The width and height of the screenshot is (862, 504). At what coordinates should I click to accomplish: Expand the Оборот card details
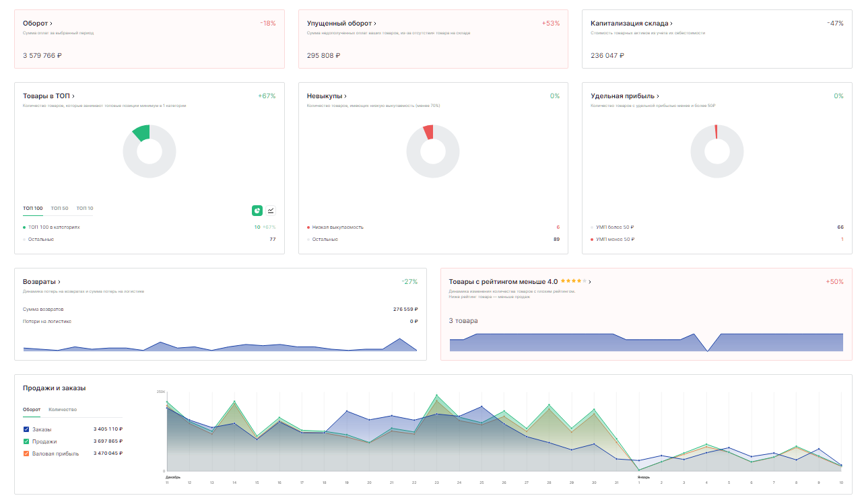click(x=38, y=24)
